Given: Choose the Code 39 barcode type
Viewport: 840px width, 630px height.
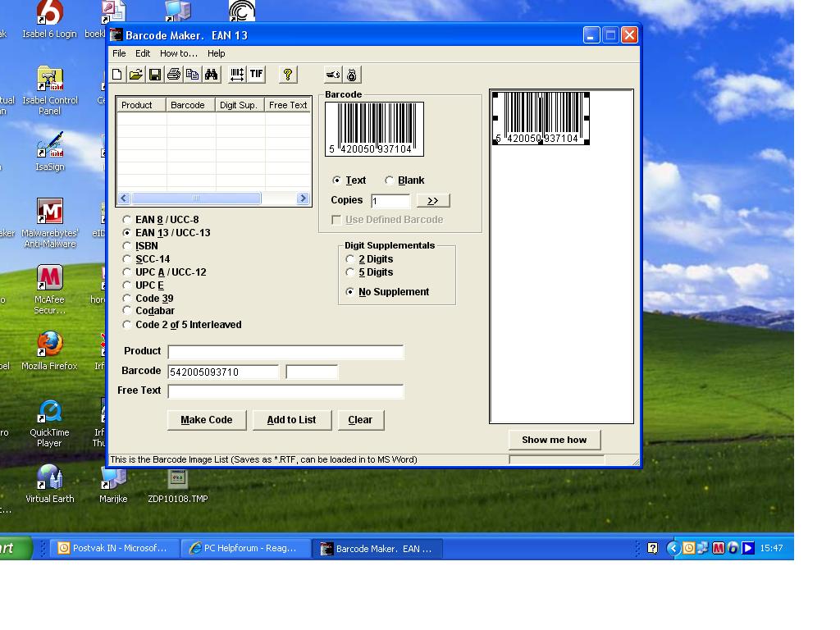Looking at the screenshot, I should coord(127,299).
